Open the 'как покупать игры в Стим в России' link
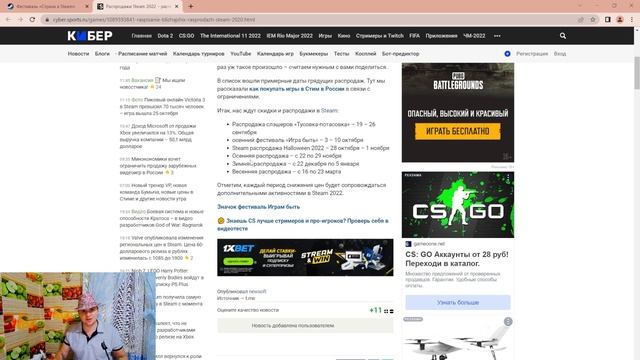Image resolution: width=640 pixels, height=360 pixels. [297, 89]
